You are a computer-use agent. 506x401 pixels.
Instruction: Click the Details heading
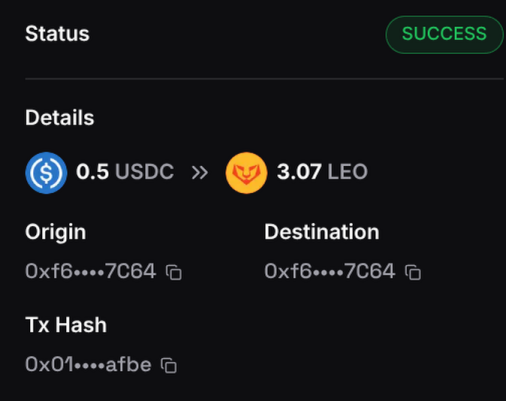(x=60, y=118)
